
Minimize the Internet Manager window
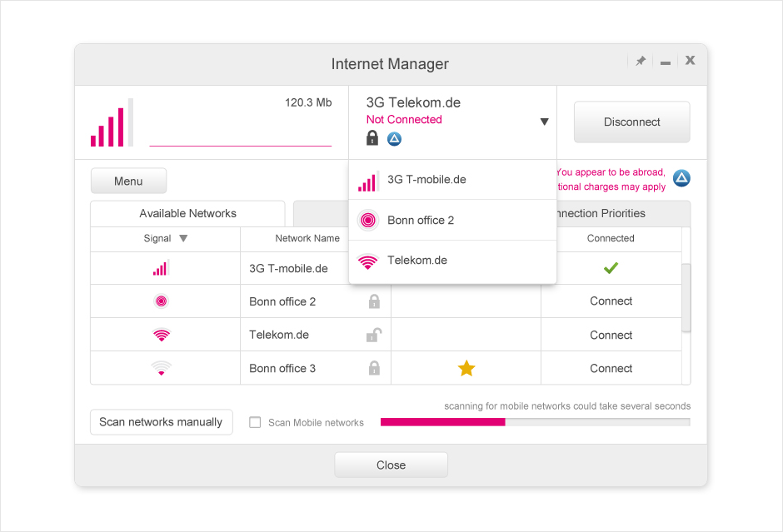pos(666,63)
